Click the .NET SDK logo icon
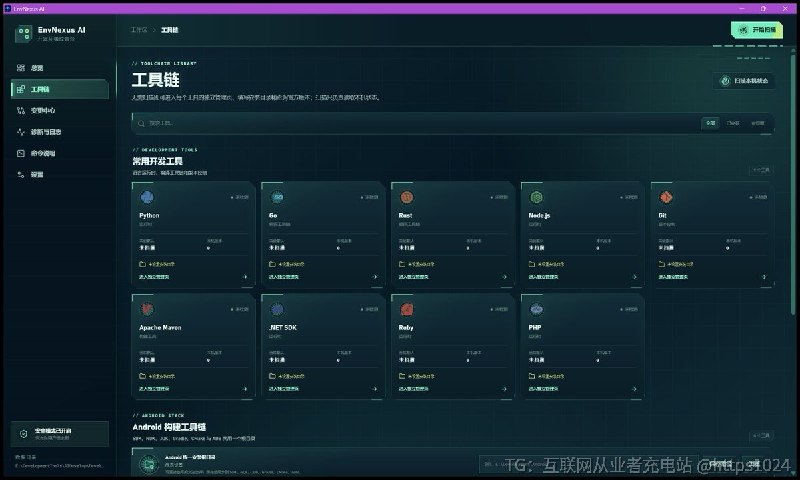Image resolution: width=800 pixels, height=480 pixels. pyautogui.click(x=277, y=309)
